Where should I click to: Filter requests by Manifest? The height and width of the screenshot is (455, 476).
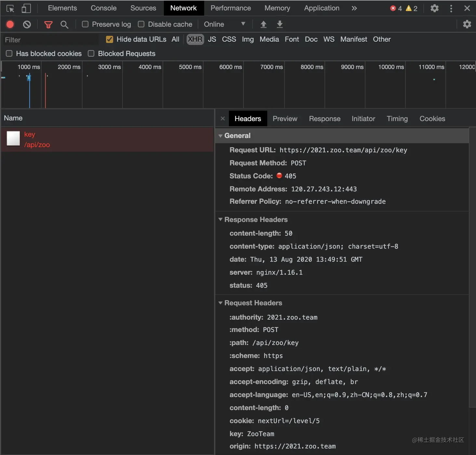354,39
